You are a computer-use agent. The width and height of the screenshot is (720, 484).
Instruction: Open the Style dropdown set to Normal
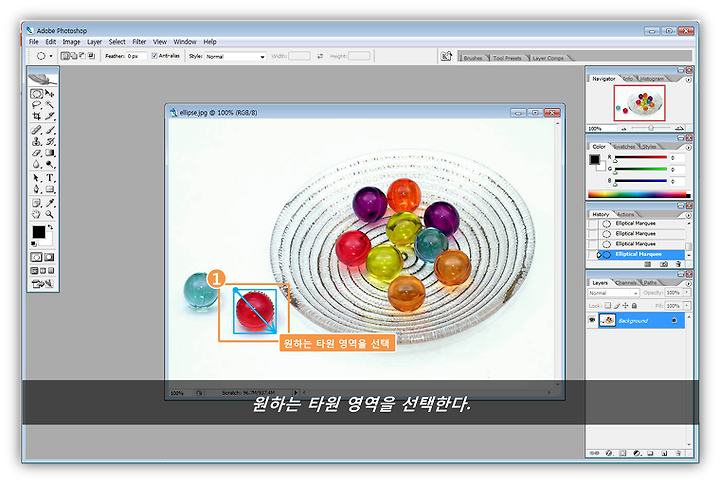[236, 56]
